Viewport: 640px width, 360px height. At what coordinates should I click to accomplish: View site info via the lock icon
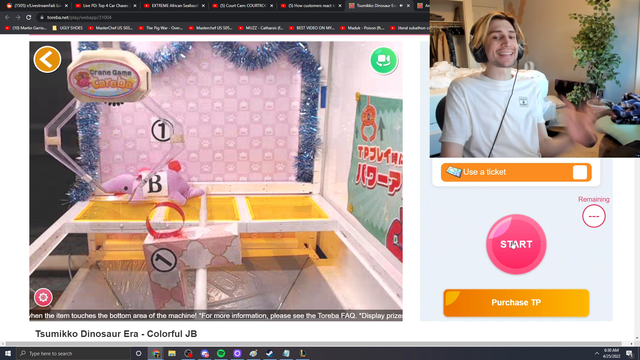tap(42, 18)
